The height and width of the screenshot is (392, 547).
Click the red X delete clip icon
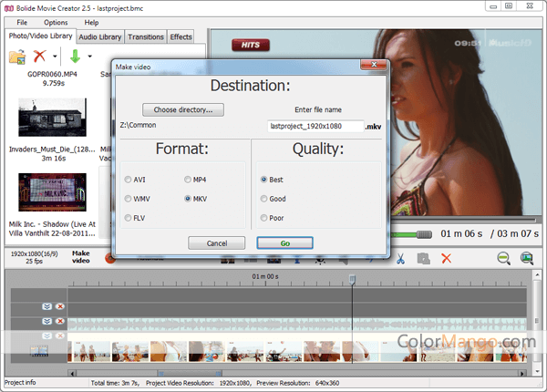pos(447,259)
